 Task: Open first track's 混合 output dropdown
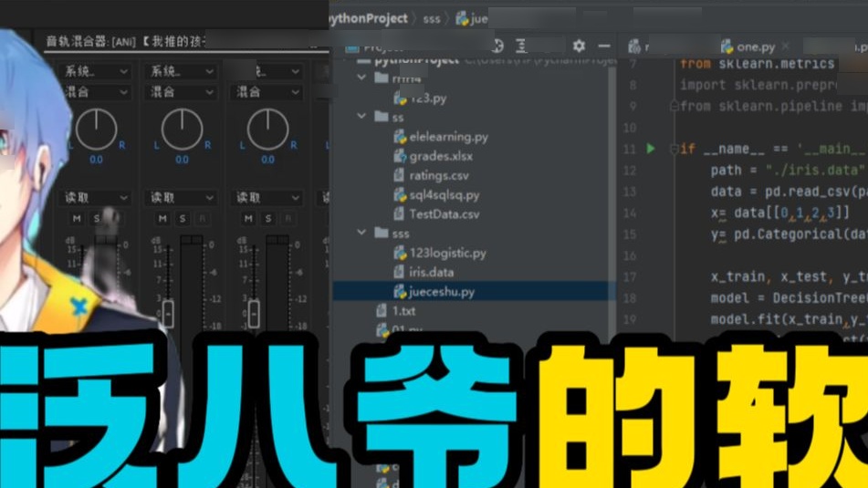point(95,92)
